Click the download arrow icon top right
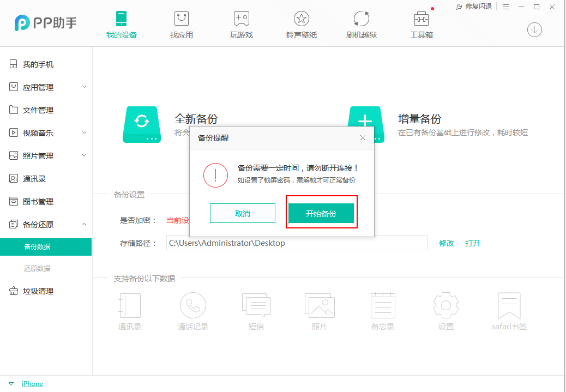This screenshot has height=392, width=566. coord(534,30)
